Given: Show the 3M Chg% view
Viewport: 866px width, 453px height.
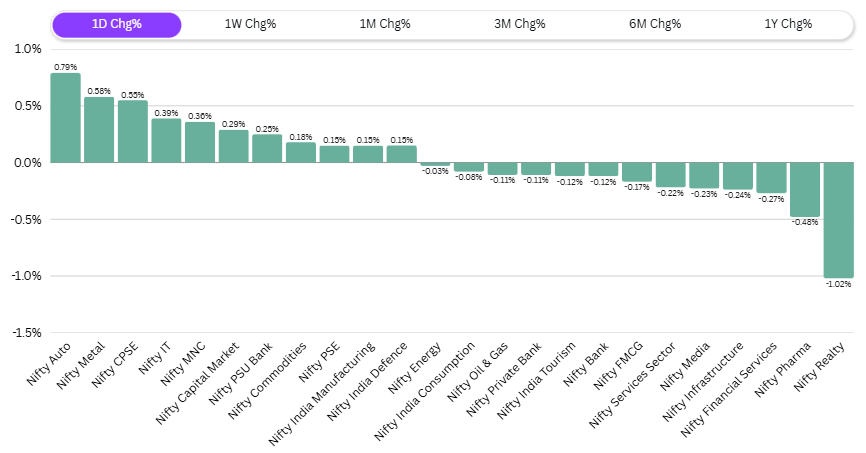Looking at the screenshot, I should coord(519,25).
